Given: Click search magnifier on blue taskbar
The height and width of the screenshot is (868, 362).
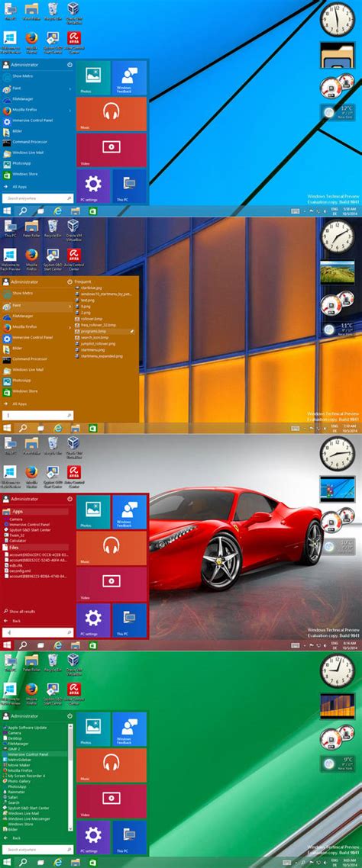Looking at the screenshot, I should point(23,211).
